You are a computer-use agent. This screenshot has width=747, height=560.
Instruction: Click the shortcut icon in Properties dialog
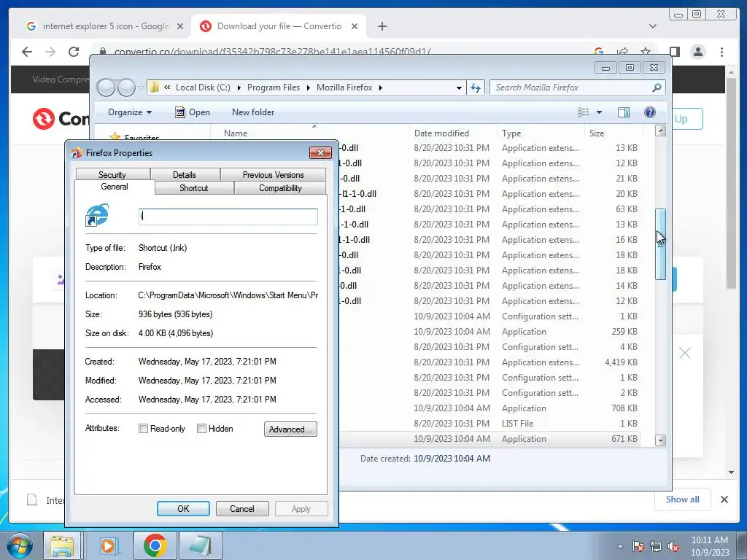point(97,215)
